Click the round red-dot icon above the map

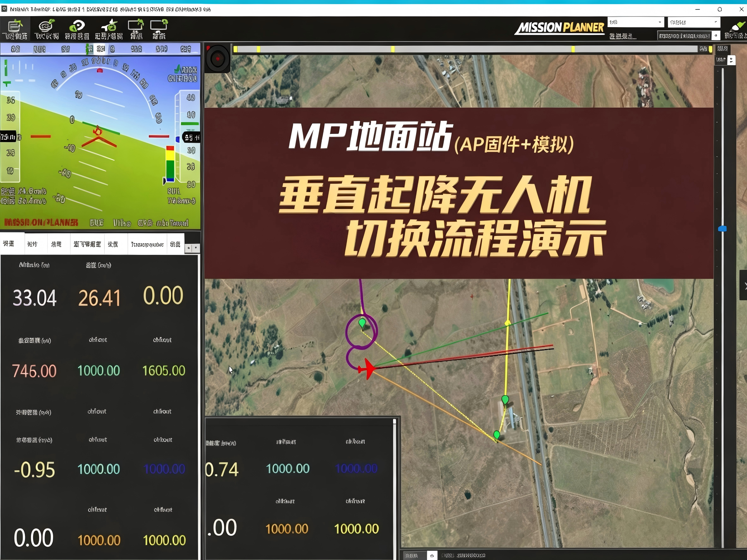(x=217, y=58)
